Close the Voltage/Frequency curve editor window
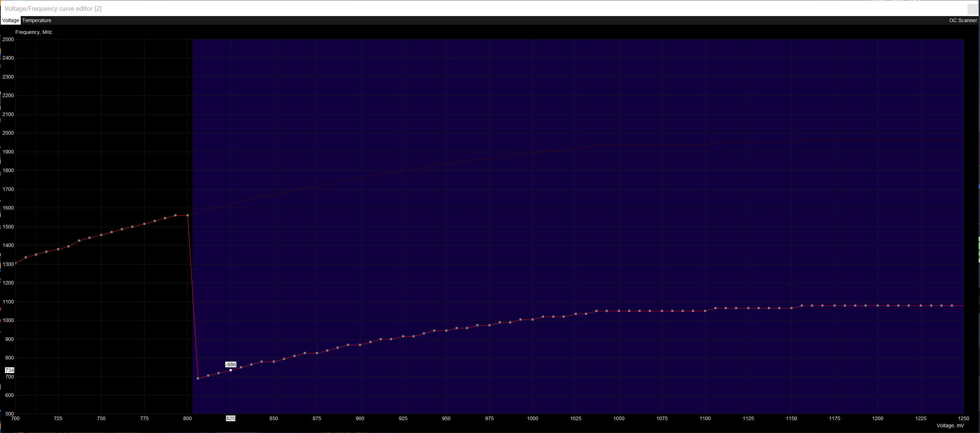 click(972, 9)
